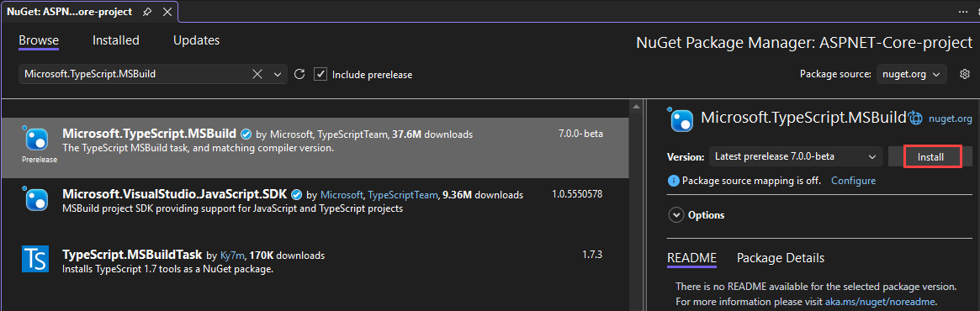Switch to the Browse tab

tap(38, 40)
